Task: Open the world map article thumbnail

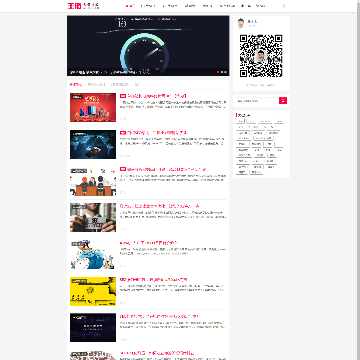Action: pos(93,144)
